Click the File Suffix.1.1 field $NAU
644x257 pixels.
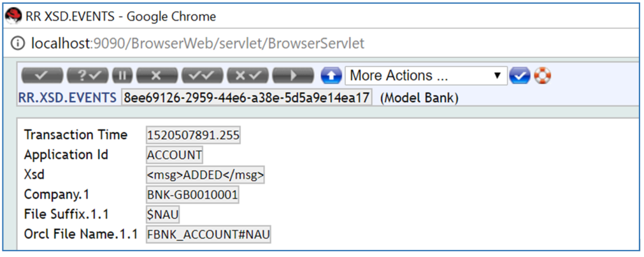click(163, 215)
